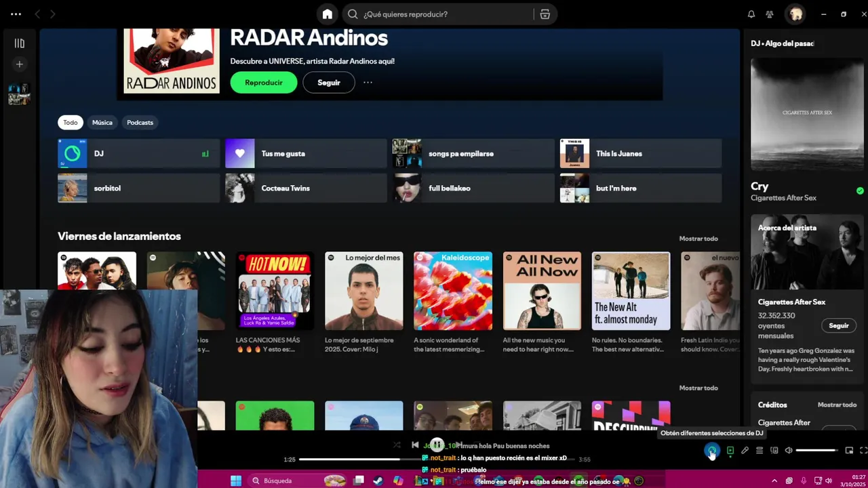Open All New All Now playlist cover
This screenshot has width=868, height=488.
coord(542,291)
